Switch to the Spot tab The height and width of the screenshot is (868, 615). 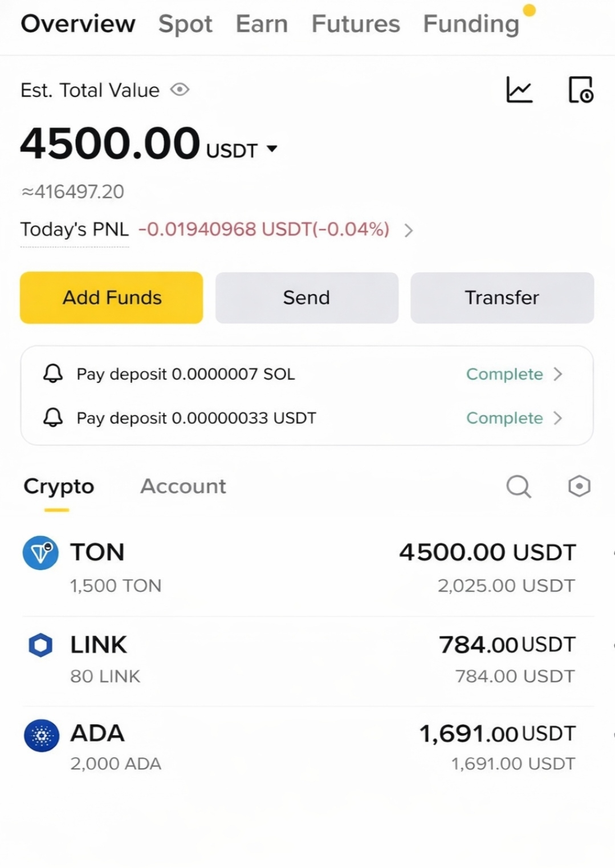[185, 24]
